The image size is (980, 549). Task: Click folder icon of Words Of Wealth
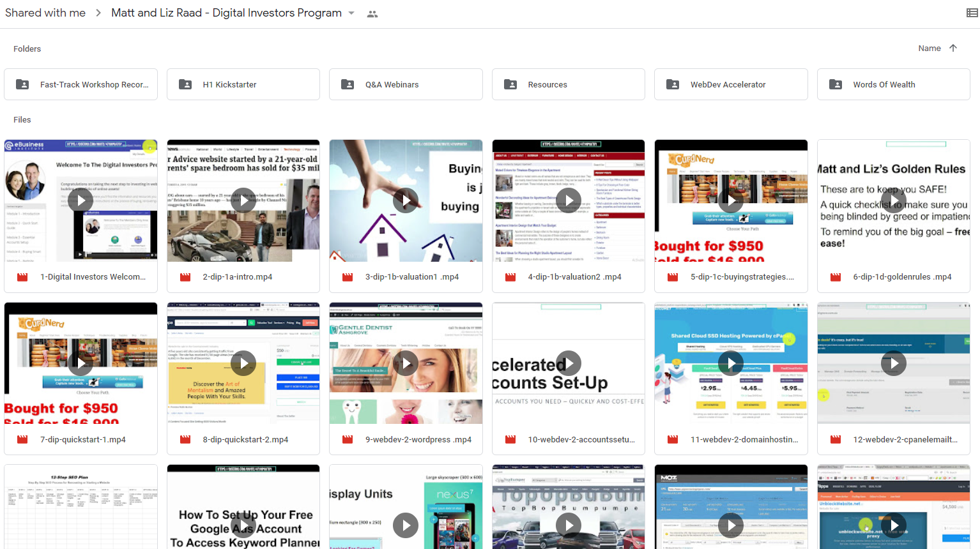point(836,84)
